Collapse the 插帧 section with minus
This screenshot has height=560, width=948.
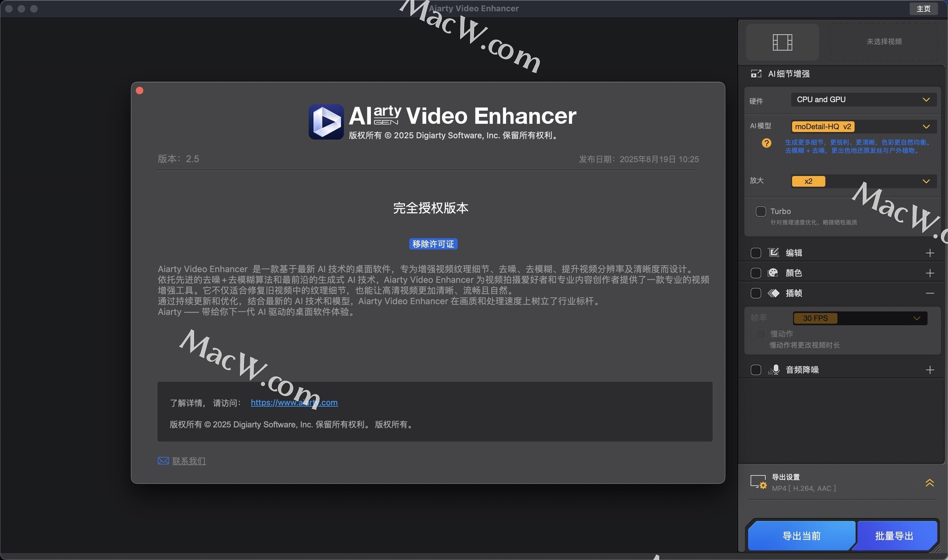click(x=930, y=293)
